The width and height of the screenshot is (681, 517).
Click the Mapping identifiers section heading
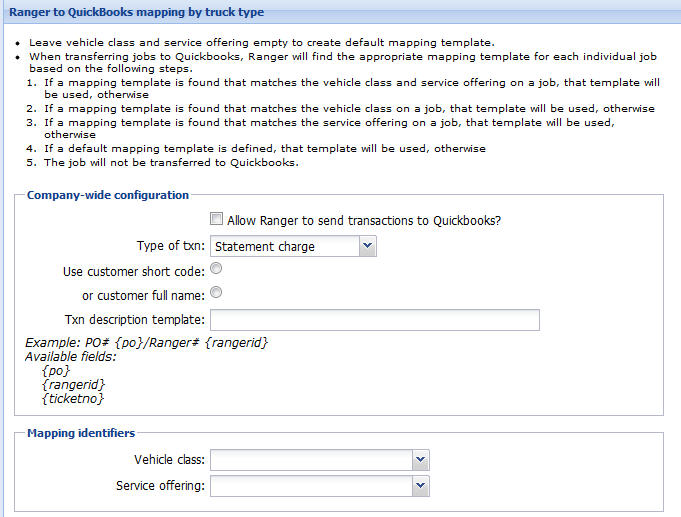(x=81, y=433)
